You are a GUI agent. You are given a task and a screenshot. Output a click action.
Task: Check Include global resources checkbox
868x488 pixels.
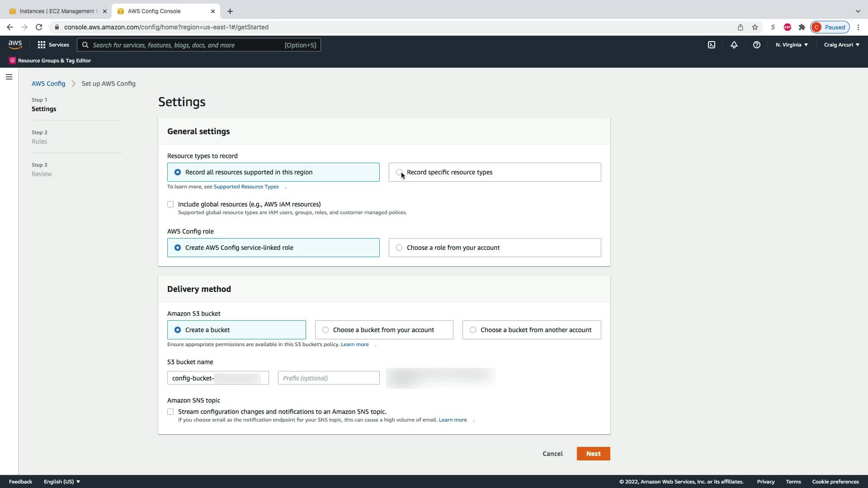pos(170,204)
